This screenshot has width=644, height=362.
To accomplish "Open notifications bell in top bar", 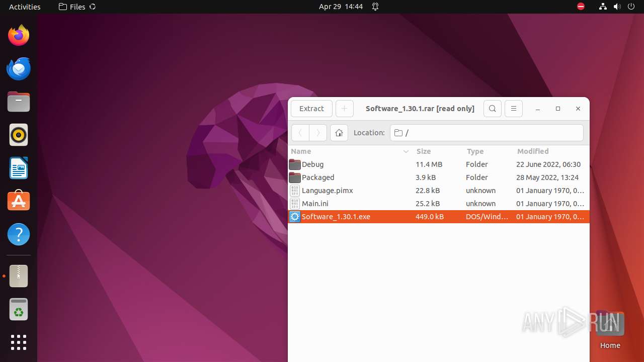I will pos(375,7).
